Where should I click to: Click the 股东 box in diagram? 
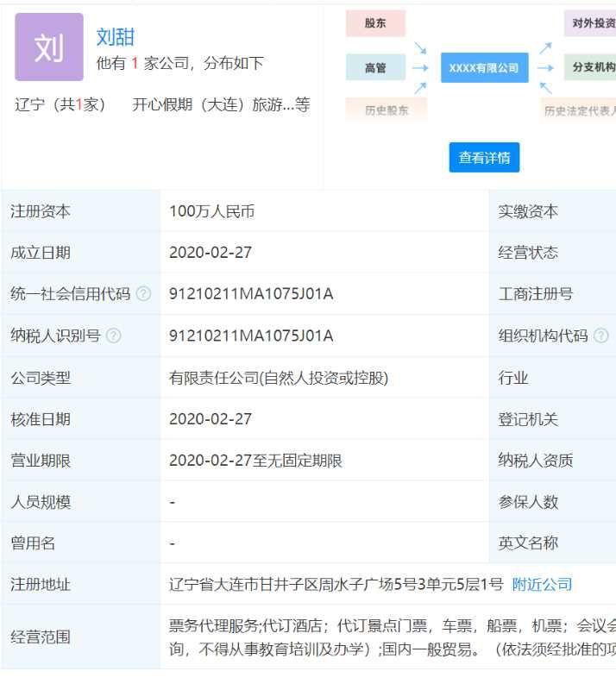(x=375, y=23)
